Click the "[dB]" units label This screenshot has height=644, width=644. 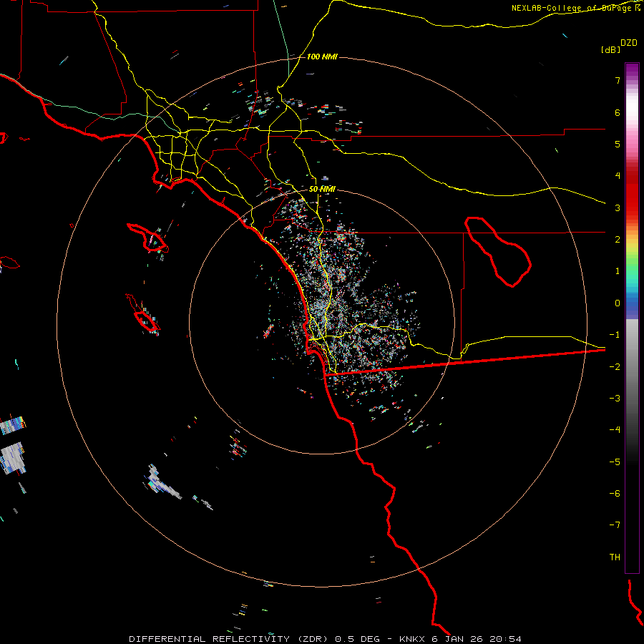[610, 49]
